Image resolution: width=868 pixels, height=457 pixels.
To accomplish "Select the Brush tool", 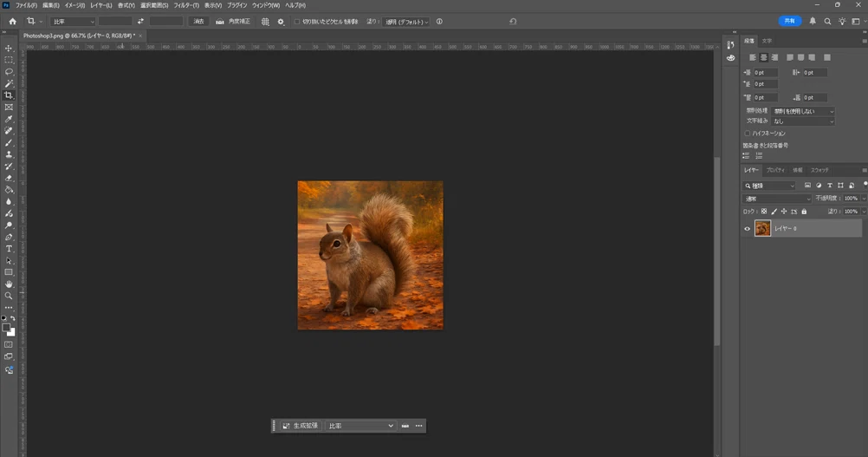I will pyautogui.click(x=9, y=143).
